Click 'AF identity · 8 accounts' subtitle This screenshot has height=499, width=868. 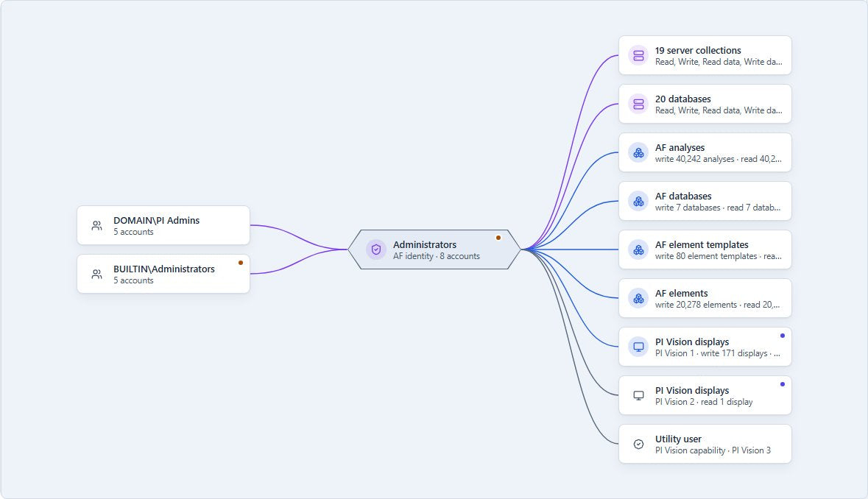(437, 256)
